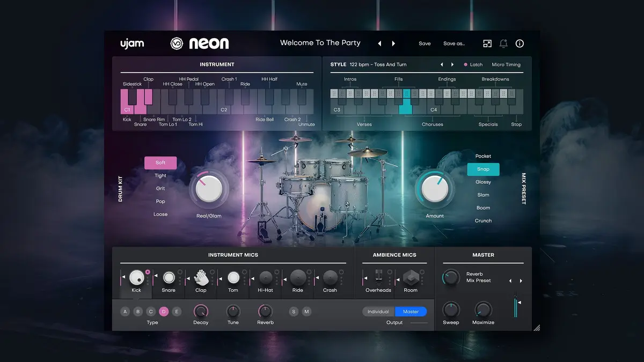Choose the Glossy mix preset
This screenshot has height=362, width=644.
click(483, 182)
